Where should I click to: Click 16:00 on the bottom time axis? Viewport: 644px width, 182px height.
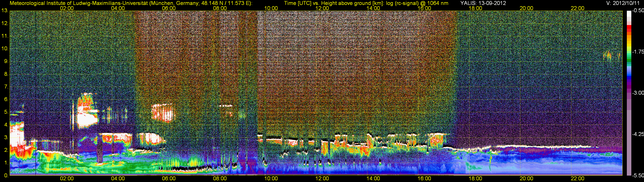tap(424, 179)
